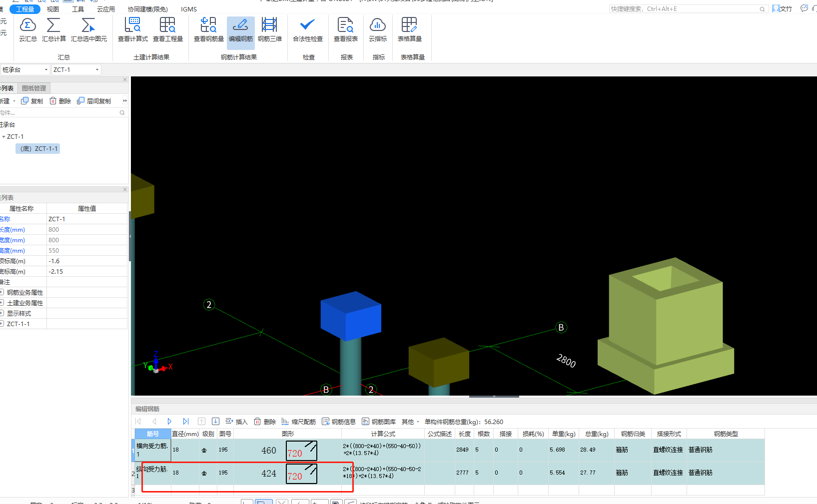Click the 顶标高 value -1.6

tap(87, 261)
